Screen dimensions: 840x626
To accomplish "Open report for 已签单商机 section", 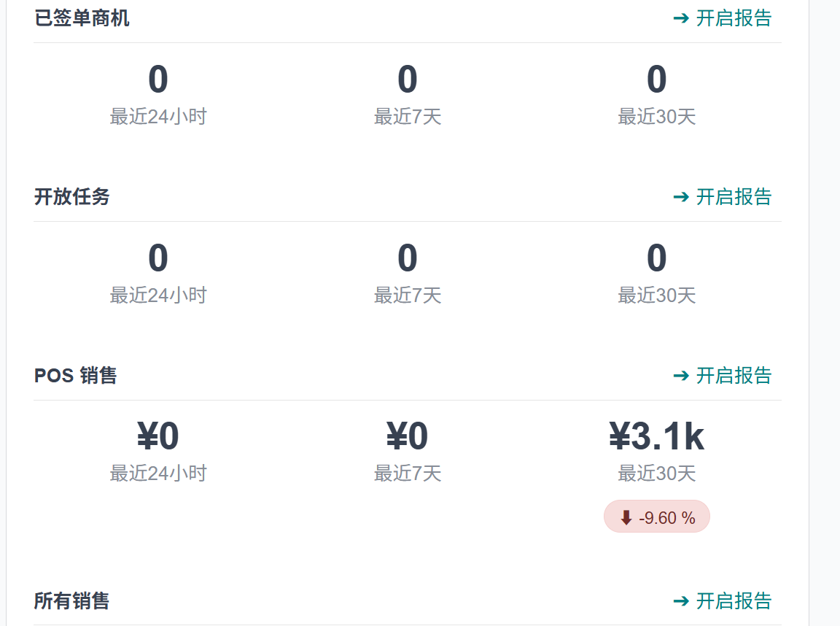I will (722, 18).
